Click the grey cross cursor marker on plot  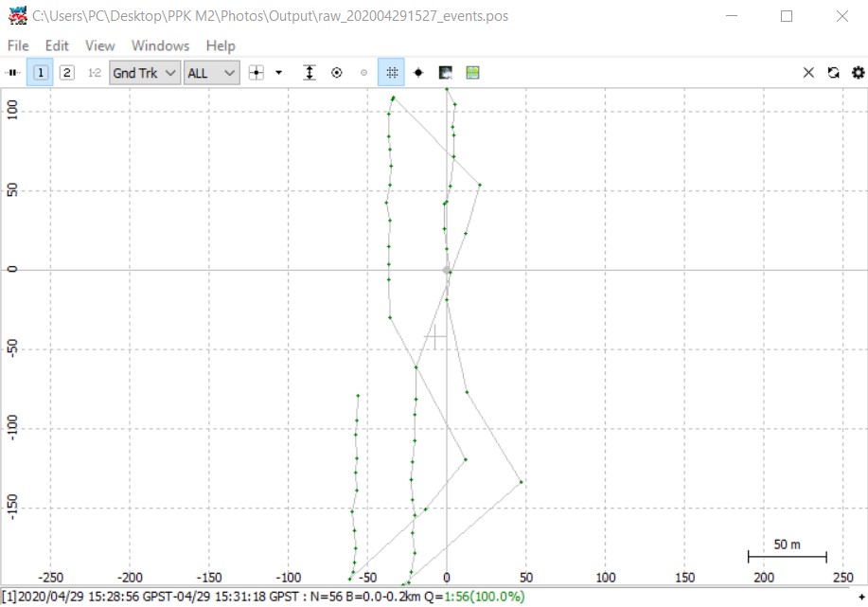[435, 337]
